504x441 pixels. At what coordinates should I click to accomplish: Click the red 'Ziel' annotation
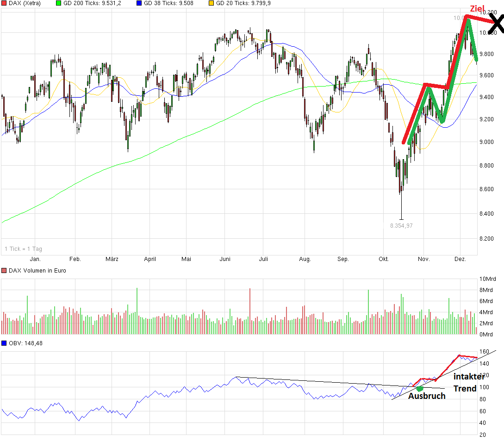coord(477,9)
